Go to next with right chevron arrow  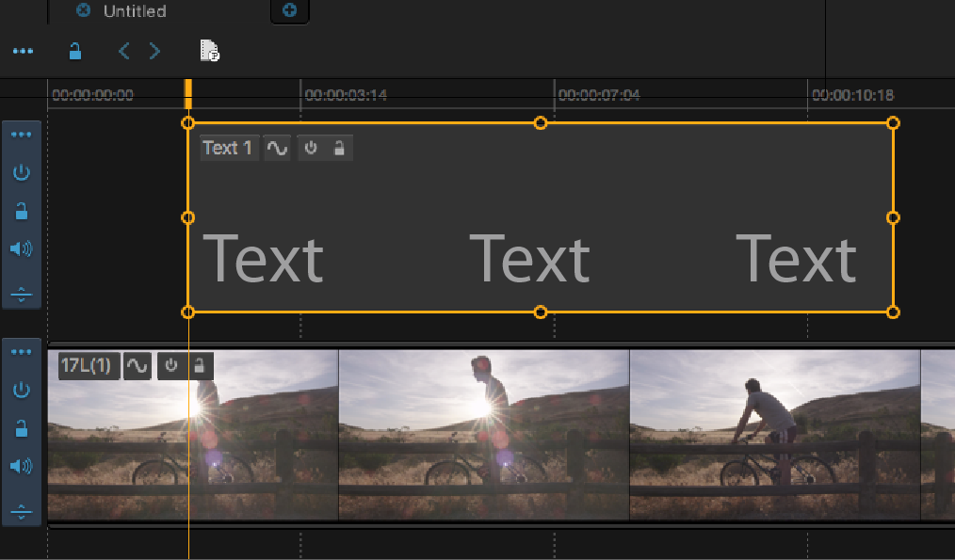coord(154,51)
